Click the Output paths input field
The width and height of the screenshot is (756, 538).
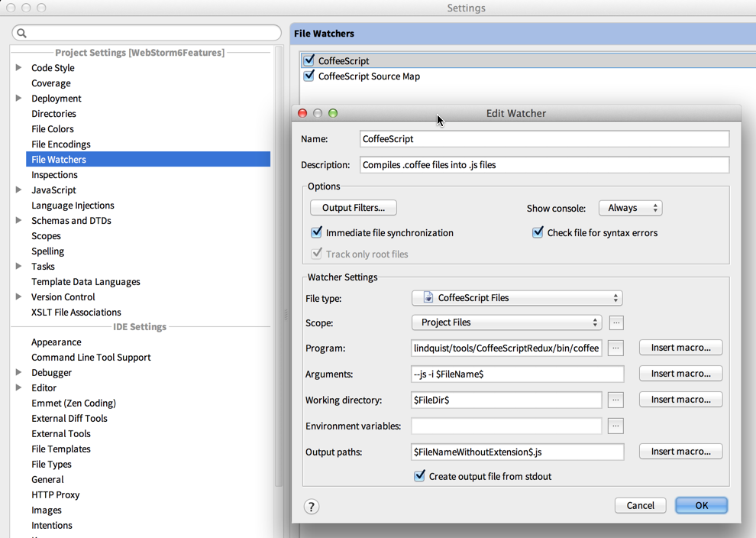(x=517, y=452)
